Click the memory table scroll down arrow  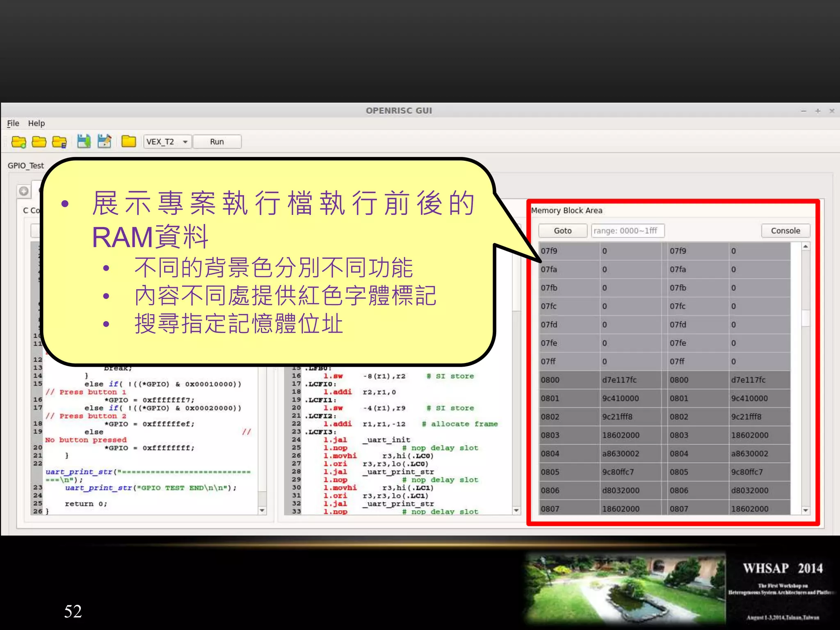[x=806, y=510]
